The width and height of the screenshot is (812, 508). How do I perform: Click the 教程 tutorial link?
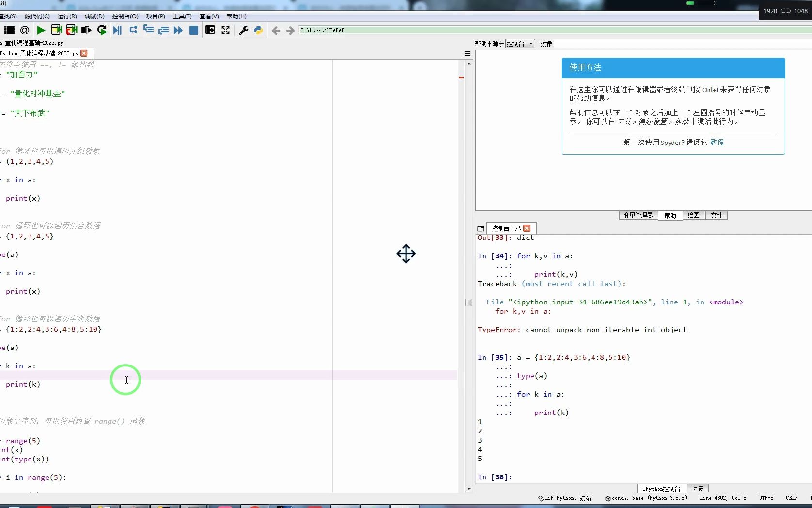pyautogui.click(x=717, y=142)
